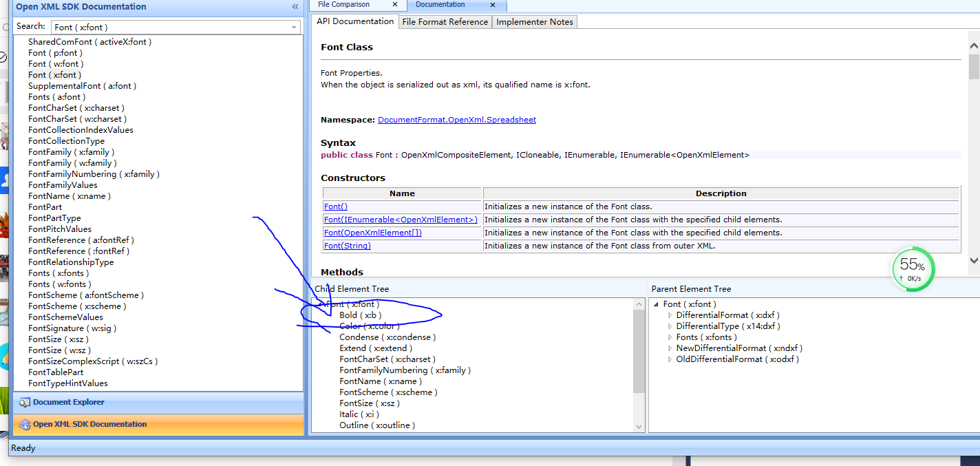Select Condense ( x:condense ) child element
This screenshot has width=980, height=466.
[x=387, y=337]
